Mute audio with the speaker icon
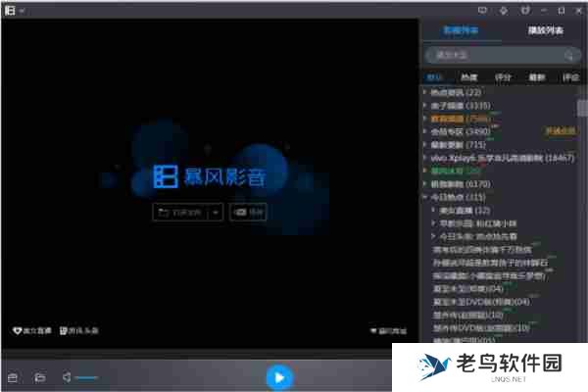Image resolution: width=588 pixels, height=392 pixels. [x=67, y=377]
